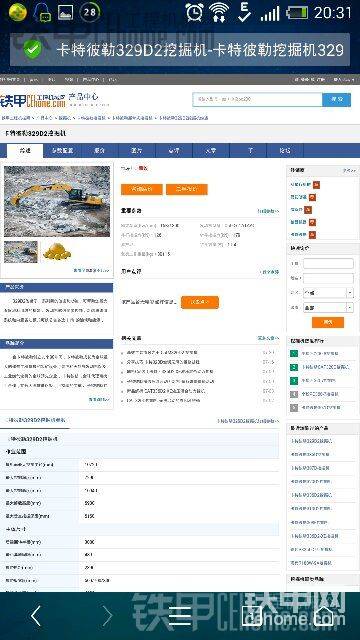360x640 pixels.
Task: Focus the second inquiry form text field
Action: [328, 278]
